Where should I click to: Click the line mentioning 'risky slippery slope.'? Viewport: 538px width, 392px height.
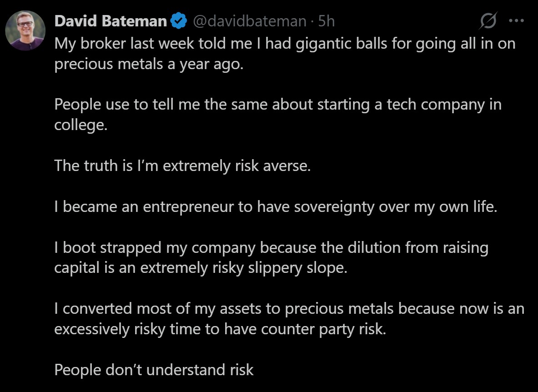click(201, 268)
